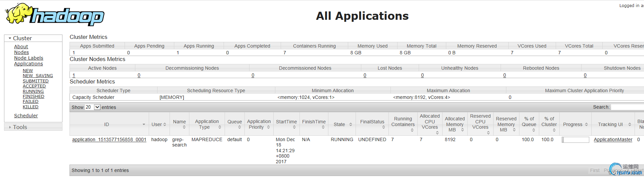Screen dimensions: 644x178
Task: Sort table by Running Containers column
Action: pos(403,124)
